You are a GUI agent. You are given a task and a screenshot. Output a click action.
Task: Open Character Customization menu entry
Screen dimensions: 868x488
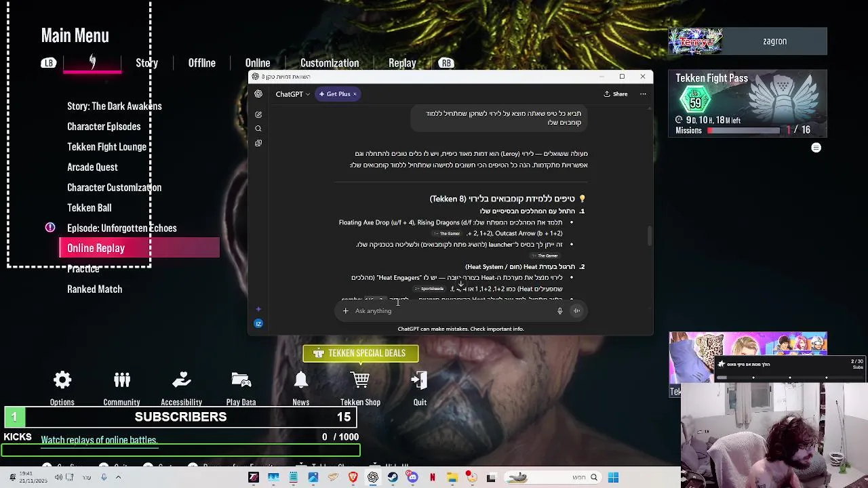(114, 188)
